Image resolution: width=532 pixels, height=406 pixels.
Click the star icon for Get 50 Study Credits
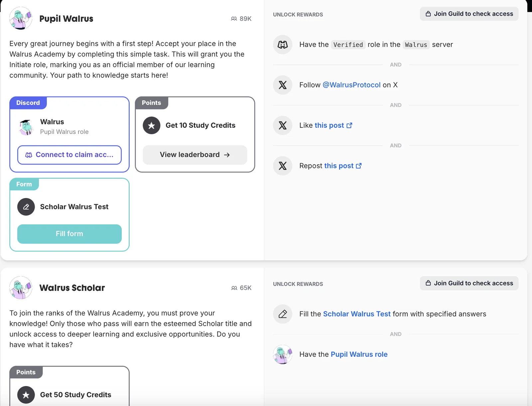coord(26,395)
